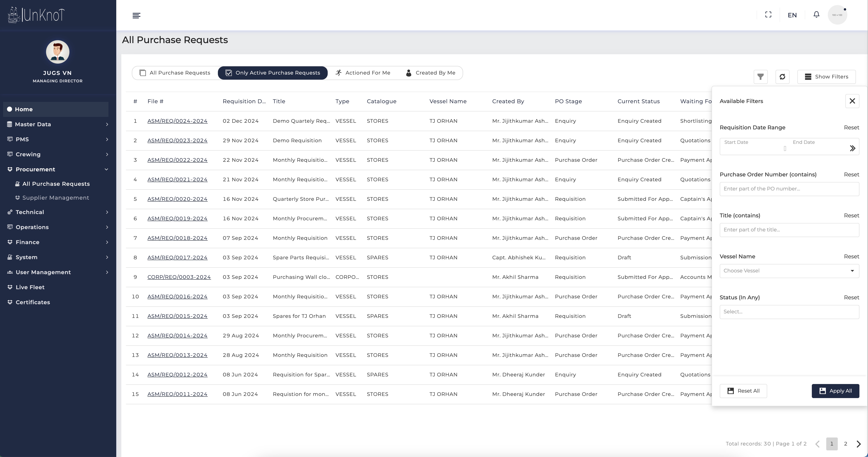The image size is (868, 457).
Task: Click the funnel filter icon
Action: point(761,77)
